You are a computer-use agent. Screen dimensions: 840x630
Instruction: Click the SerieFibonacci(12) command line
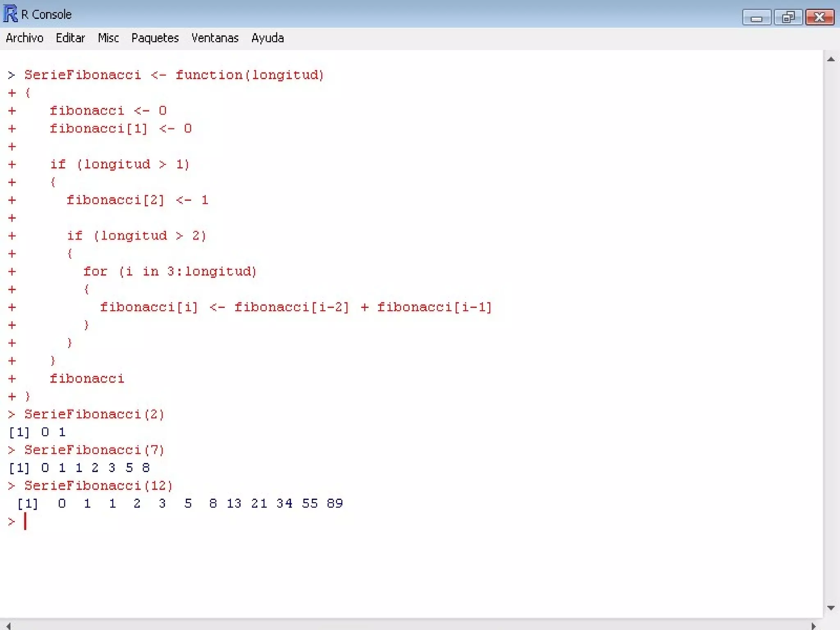coord(98,486)
